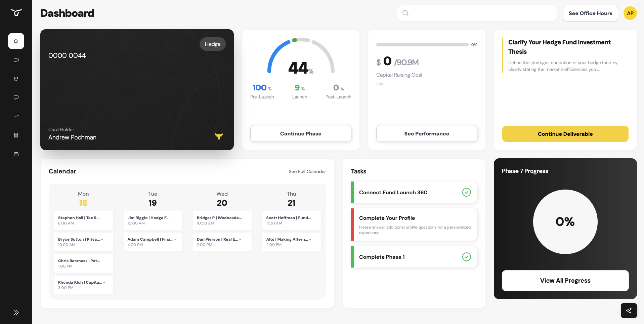Image resolution: width=644 pixels, height=324 pixels.
Task: Expand the sidebar with double chevron
Action: (16, 313)
